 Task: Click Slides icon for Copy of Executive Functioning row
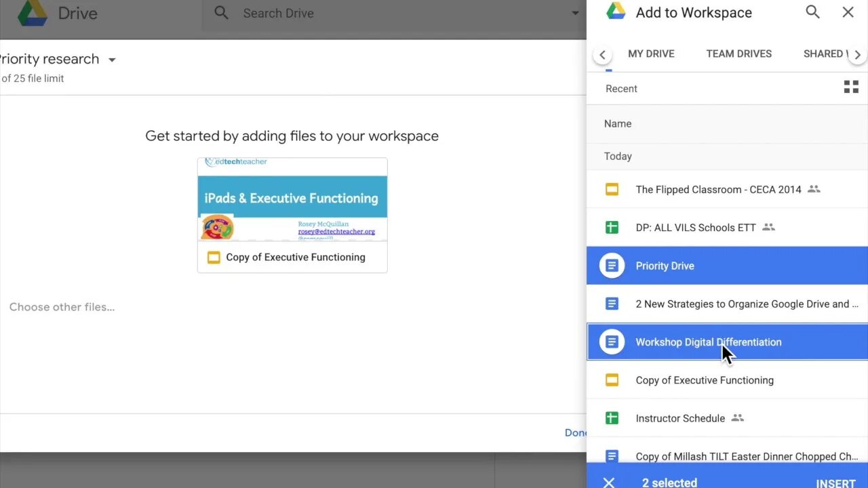point(612,380)
